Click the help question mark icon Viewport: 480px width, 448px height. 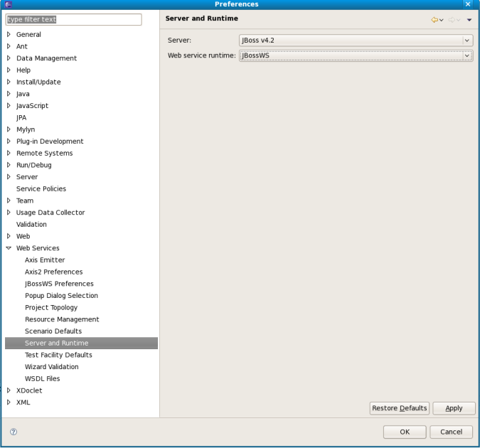coord(14,432)
